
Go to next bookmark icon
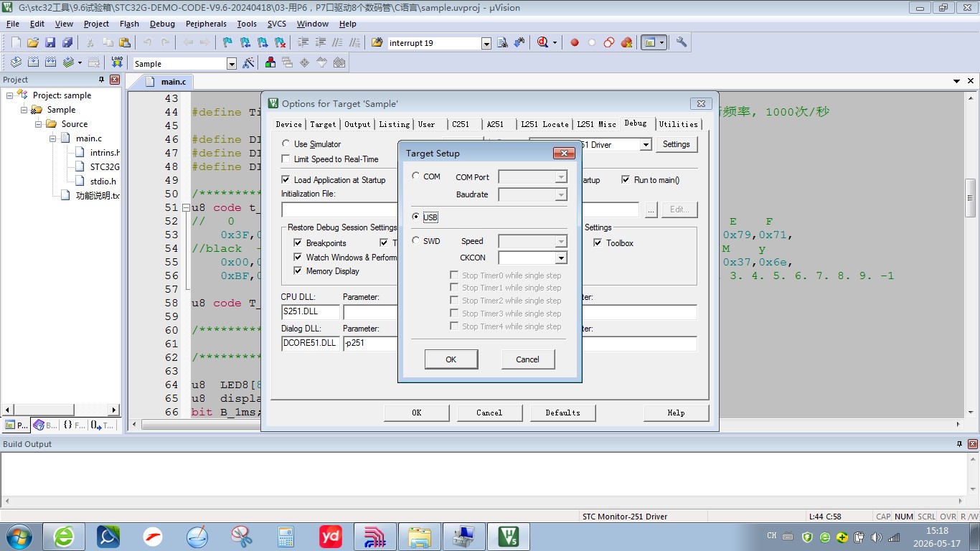[x=262, y=43]
